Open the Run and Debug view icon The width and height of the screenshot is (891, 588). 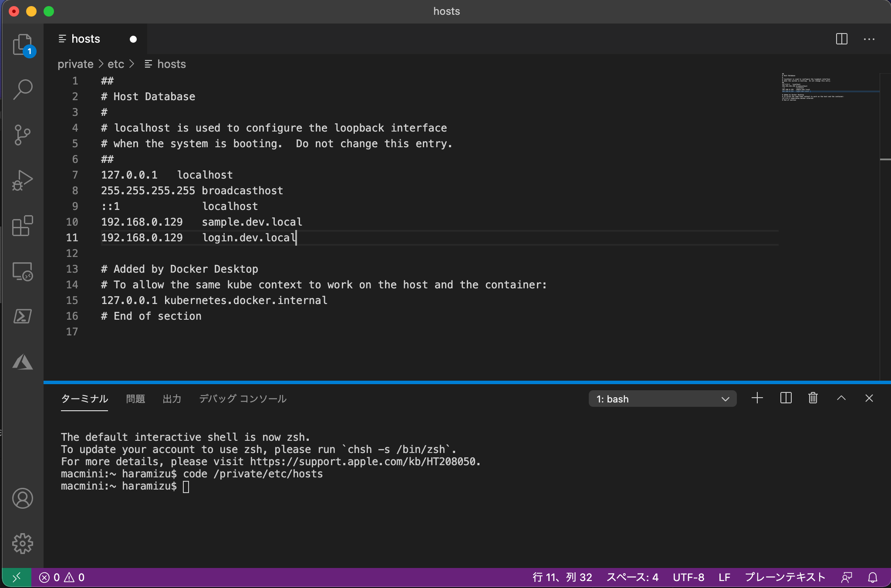(23, 180)
